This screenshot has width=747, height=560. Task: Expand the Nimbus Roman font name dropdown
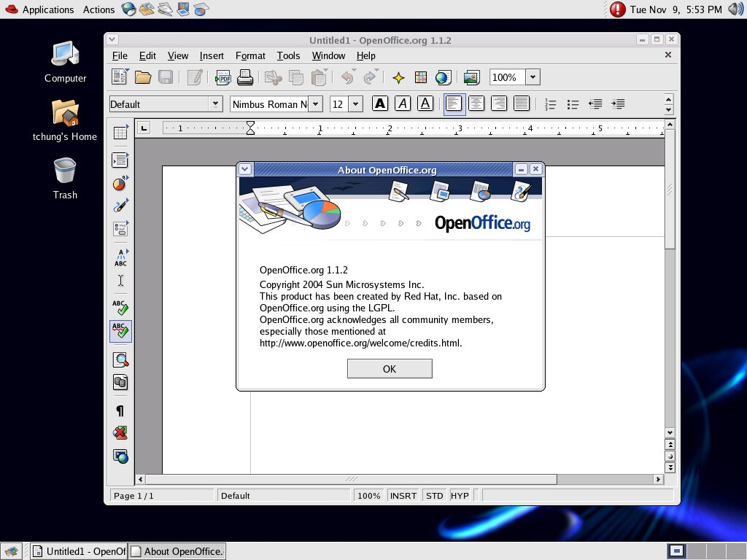point(315,104)
